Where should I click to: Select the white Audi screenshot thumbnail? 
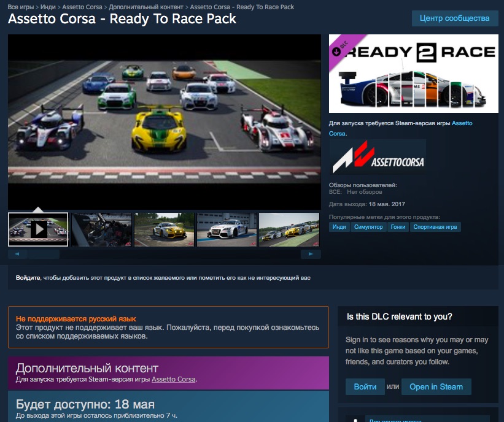pyautogui.click(x=227, y=229)
